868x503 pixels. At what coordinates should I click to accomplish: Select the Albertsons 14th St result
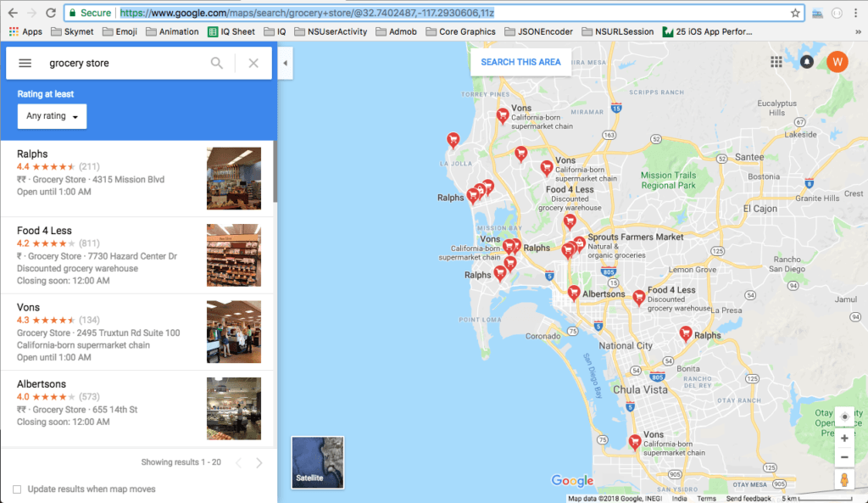pos(137,409)
